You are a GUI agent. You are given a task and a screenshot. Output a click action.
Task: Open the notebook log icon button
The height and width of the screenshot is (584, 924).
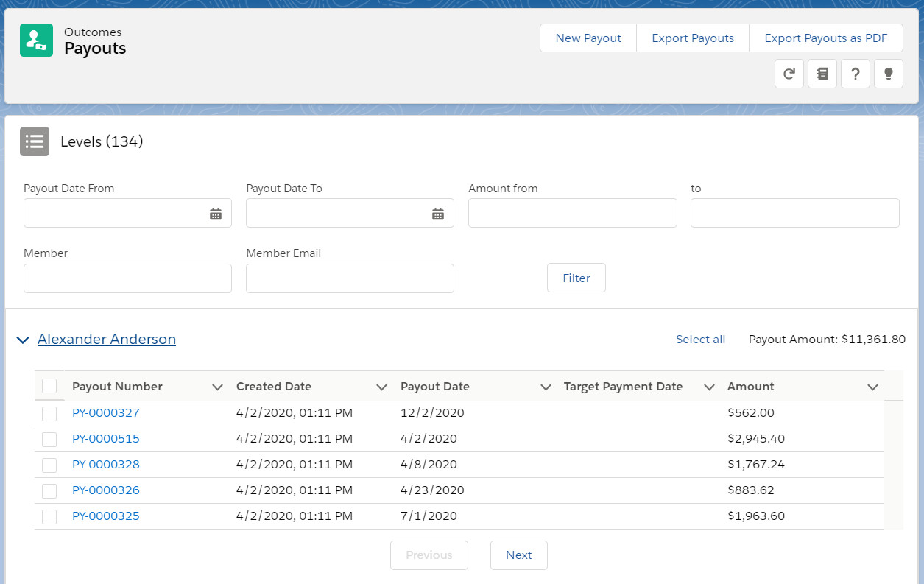[x=822, y=74]
